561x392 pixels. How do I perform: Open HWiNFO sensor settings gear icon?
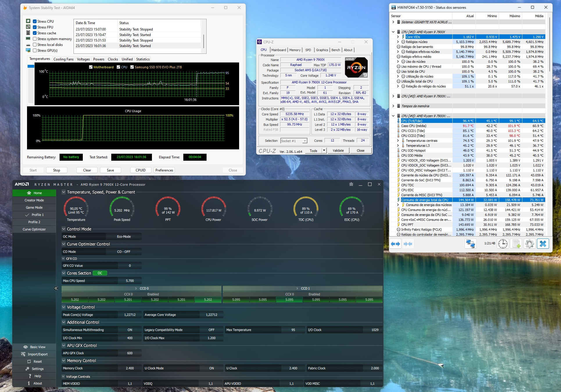click(x=529, y=244)
